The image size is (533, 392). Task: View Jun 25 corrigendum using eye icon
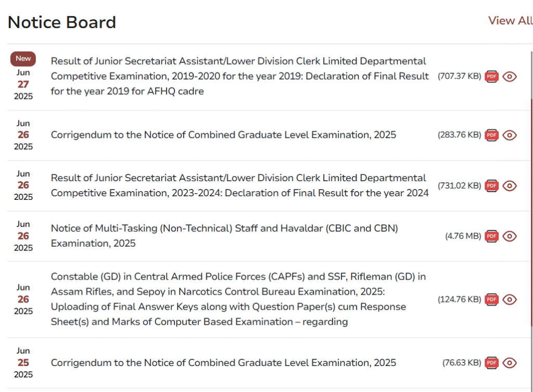click(x=510, y=363)
